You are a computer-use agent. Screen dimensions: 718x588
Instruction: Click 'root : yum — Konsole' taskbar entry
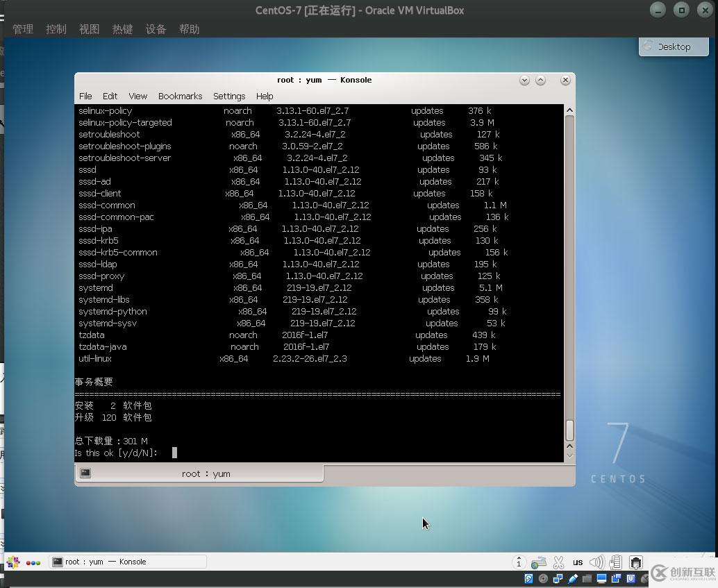point(128,562)
